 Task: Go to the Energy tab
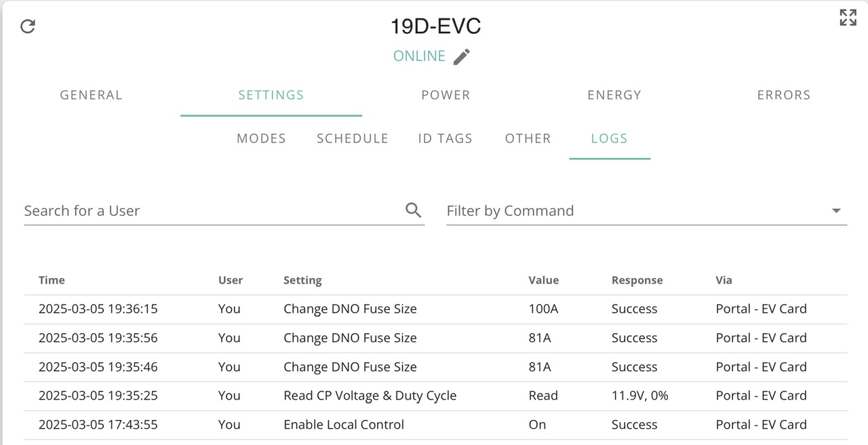(x=614, y=95)
